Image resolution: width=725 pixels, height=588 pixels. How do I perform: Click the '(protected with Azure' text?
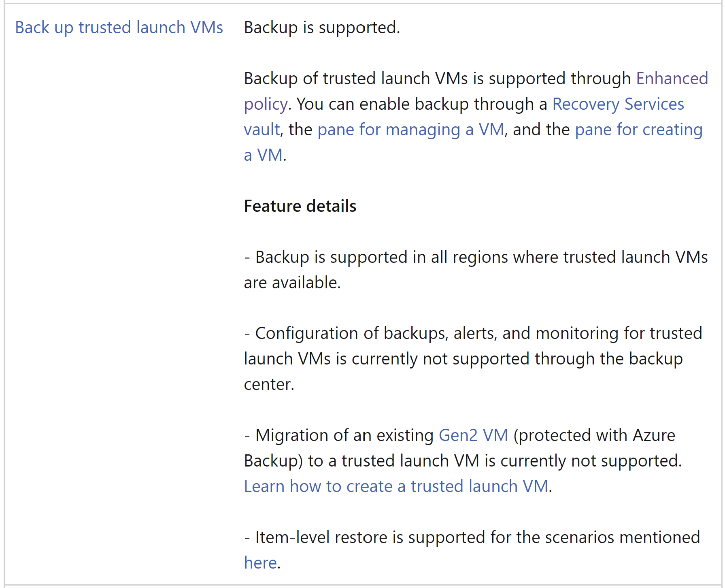594,435
